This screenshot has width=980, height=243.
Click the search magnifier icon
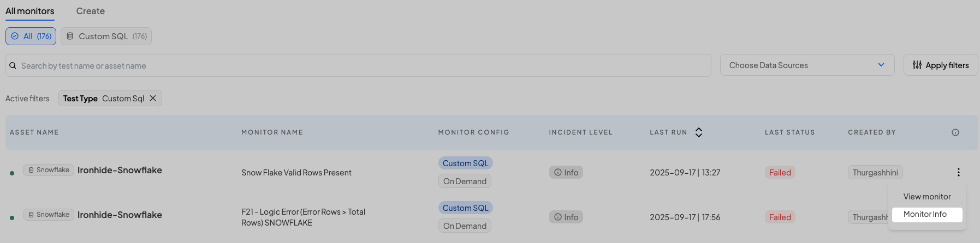(13, 65)
